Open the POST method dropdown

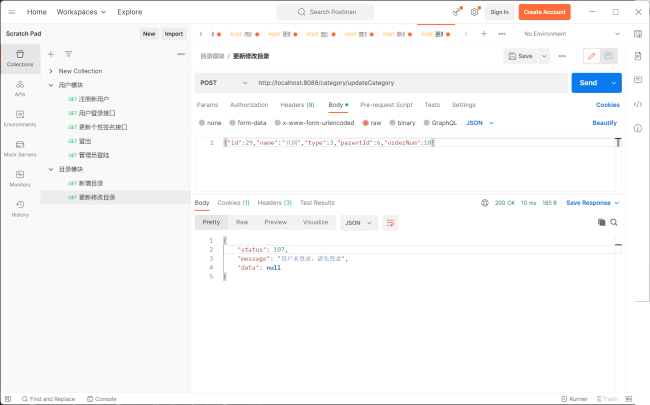click(x=224, y=83)
